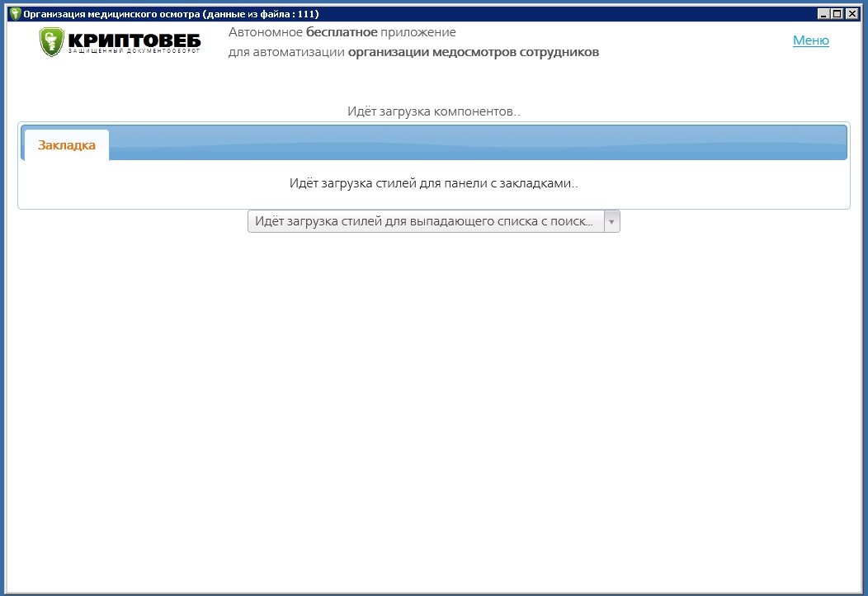Click the 'Защищенный документооборот' tagline under the logo
The width and height of the screenshot is (868, 596).
coord(134,52)
